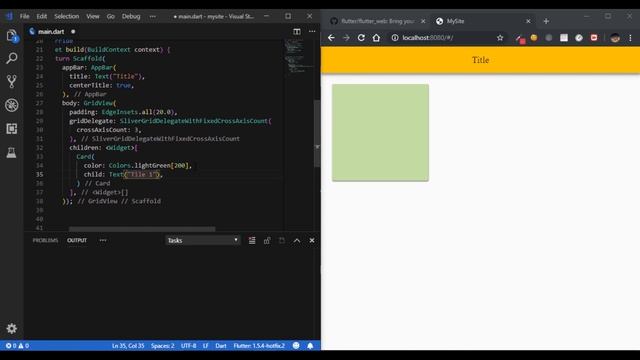Viewport: 640px width, 360px height.
Task: Bookmark this page with the star
Action: tap(500, 38)
